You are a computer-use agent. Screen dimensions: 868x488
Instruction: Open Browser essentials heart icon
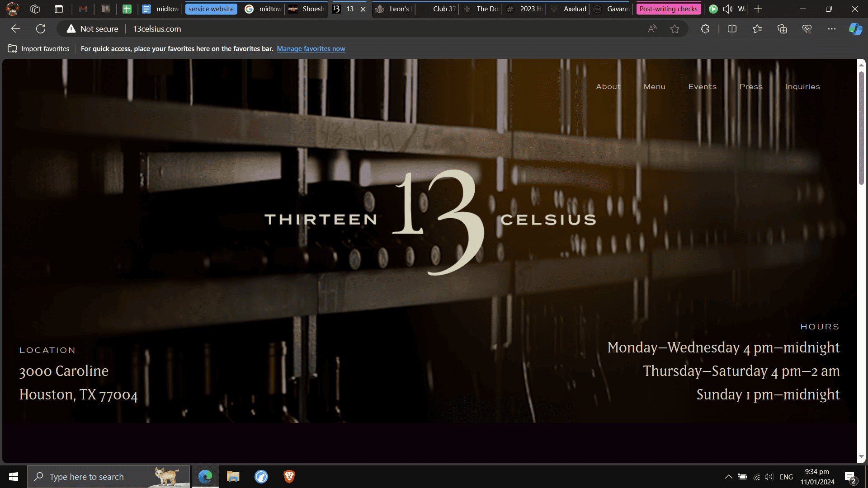pyautogui.click(x=807, y=29)
